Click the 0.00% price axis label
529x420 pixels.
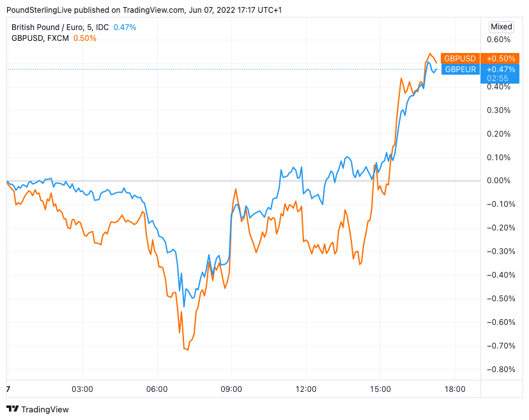coord(499,181)
